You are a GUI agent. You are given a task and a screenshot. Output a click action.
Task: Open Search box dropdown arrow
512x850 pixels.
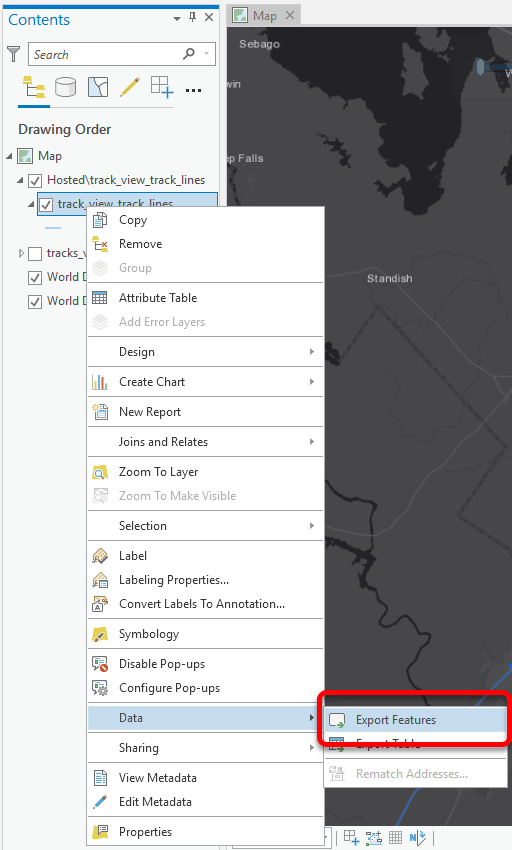coord(207,54)
